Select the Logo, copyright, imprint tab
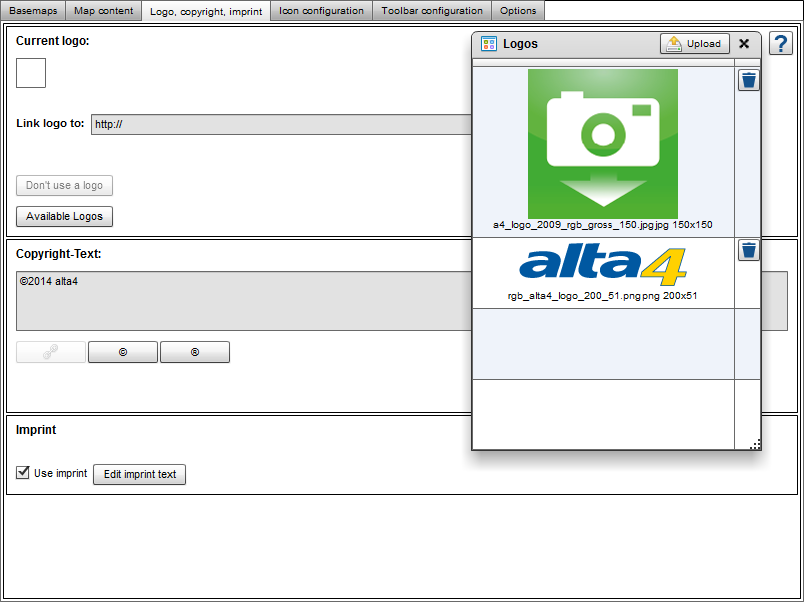Screen dimensions: 804x602 (x=206, y=11)
